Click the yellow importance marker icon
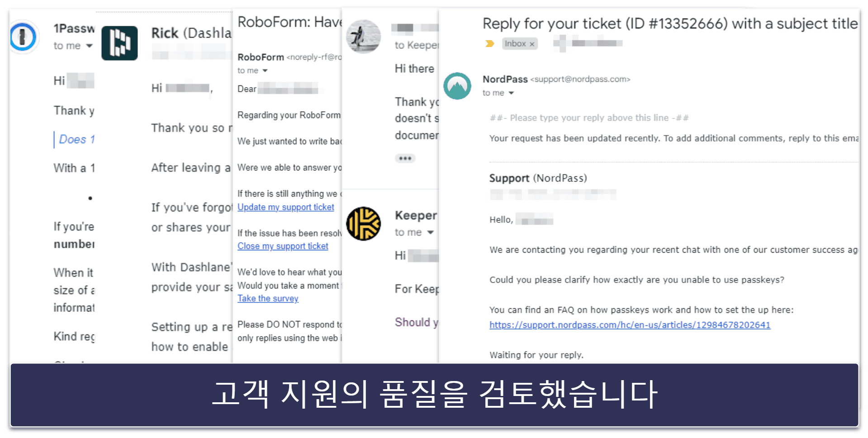This screenshot has width=868, height=438. 489,44
